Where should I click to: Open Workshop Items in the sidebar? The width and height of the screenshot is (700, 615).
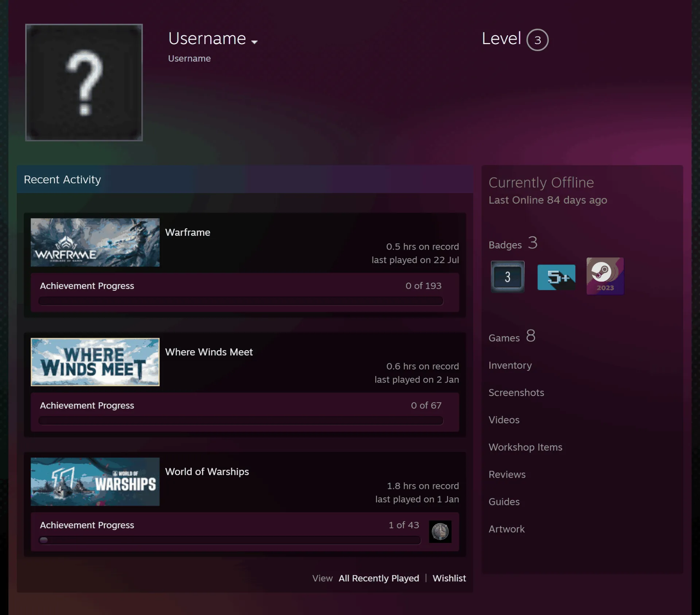pos(525,447)
